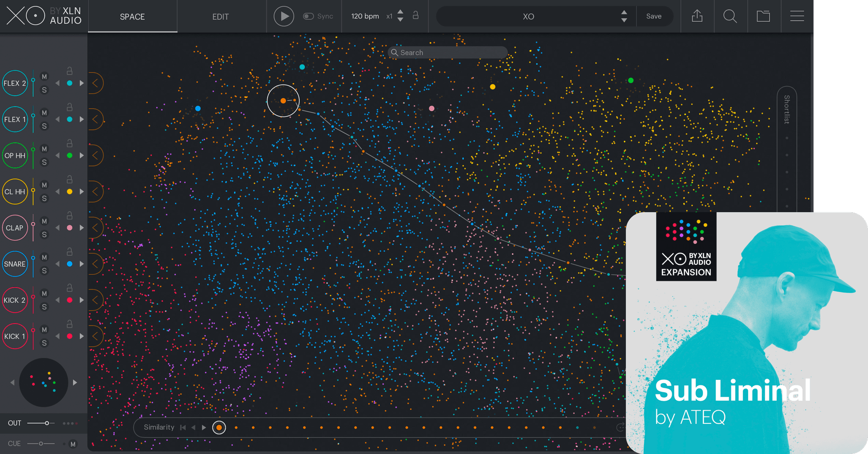
Task: Click the kit overview mini-map circle
Action: tap(44, 383)
